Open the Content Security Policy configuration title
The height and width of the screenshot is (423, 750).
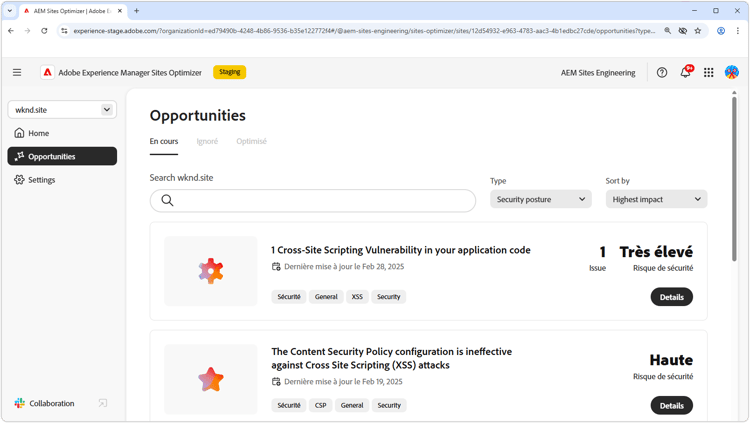click(391, 358)
